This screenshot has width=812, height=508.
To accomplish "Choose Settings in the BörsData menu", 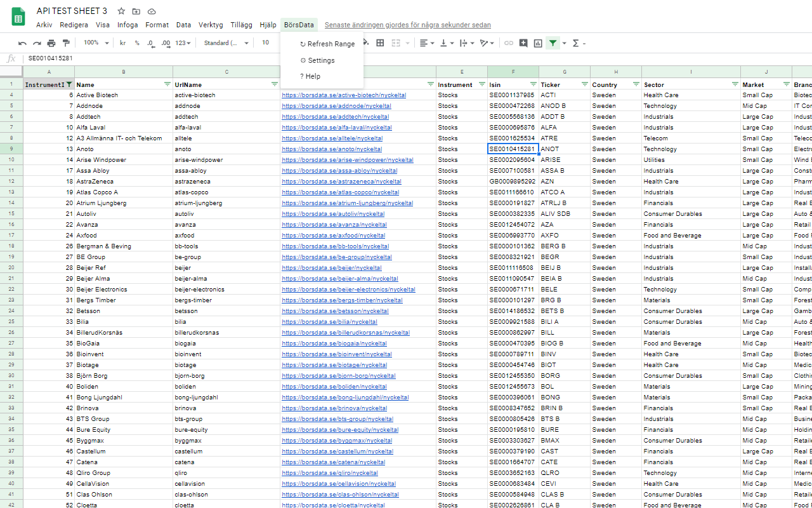I will (322, 60).
